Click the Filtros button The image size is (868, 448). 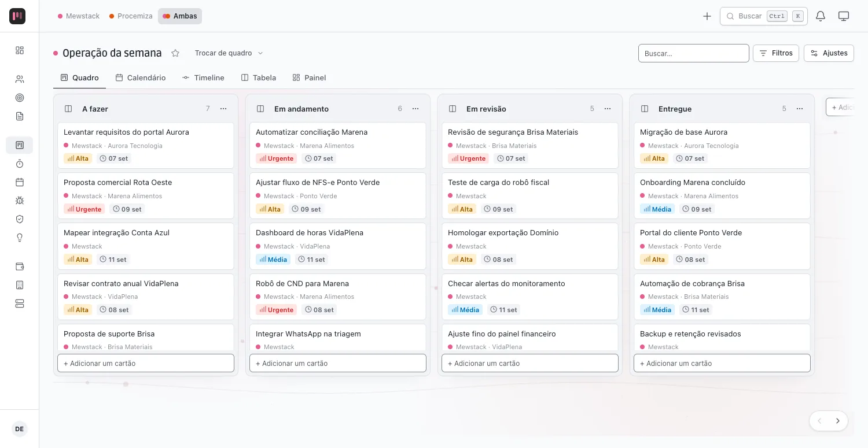click(x=776, y=53)
